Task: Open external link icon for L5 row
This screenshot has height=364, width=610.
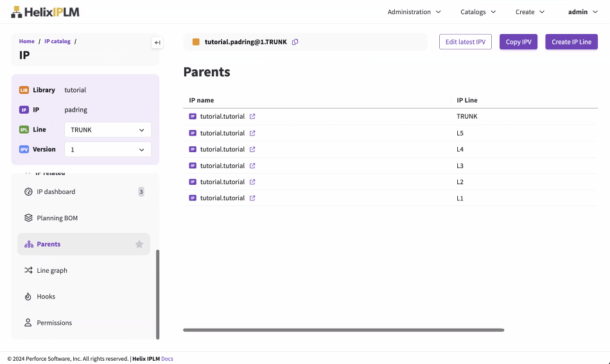Action: tap(252, 134)
